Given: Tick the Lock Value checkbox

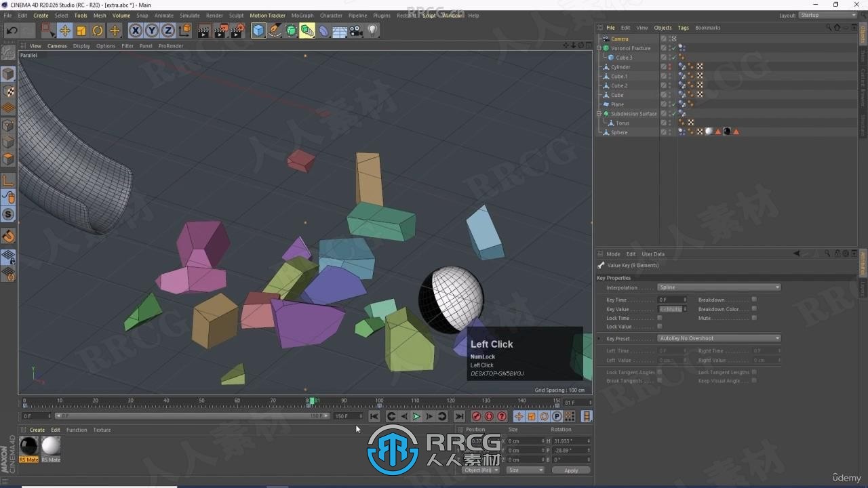Looking at the screenshot, I should point(660,327).
